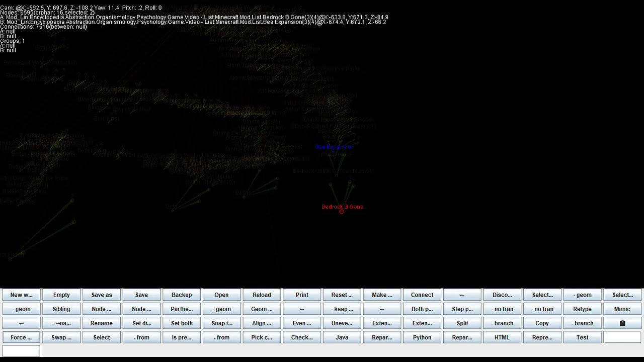Split the node with the Split button
Image resolution: width=644 pixels, height=362 pixels.
pyautogui.click(x=462, y=323)
